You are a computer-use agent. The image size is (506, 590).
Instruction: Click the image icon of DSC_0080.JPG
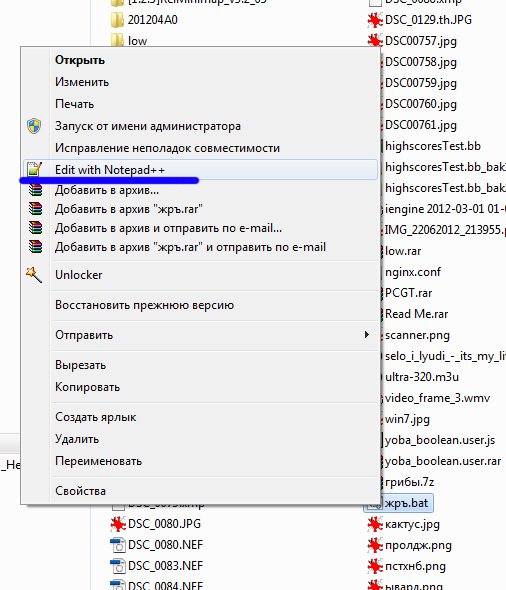pyautogui.click(x=118, y=524)
